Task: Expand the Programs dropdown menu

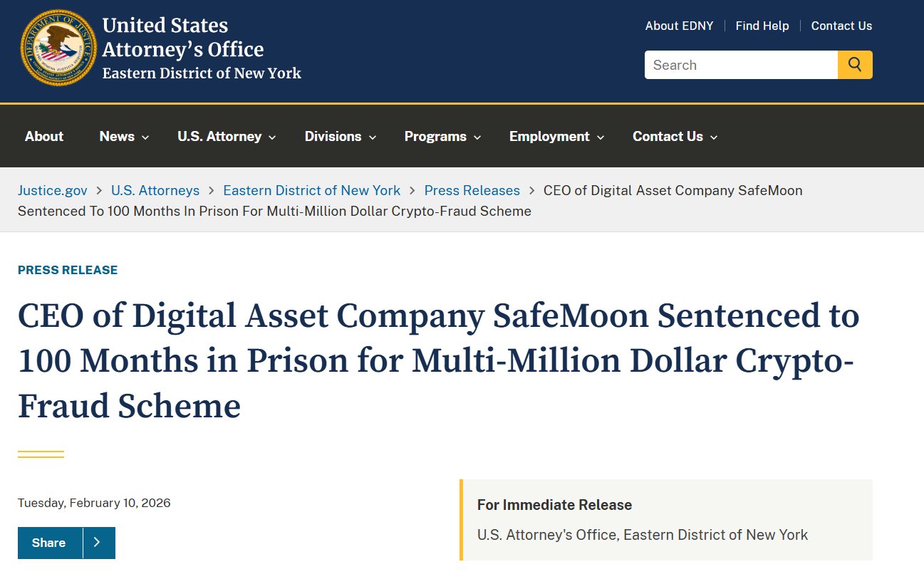Action: click(442, 137)
